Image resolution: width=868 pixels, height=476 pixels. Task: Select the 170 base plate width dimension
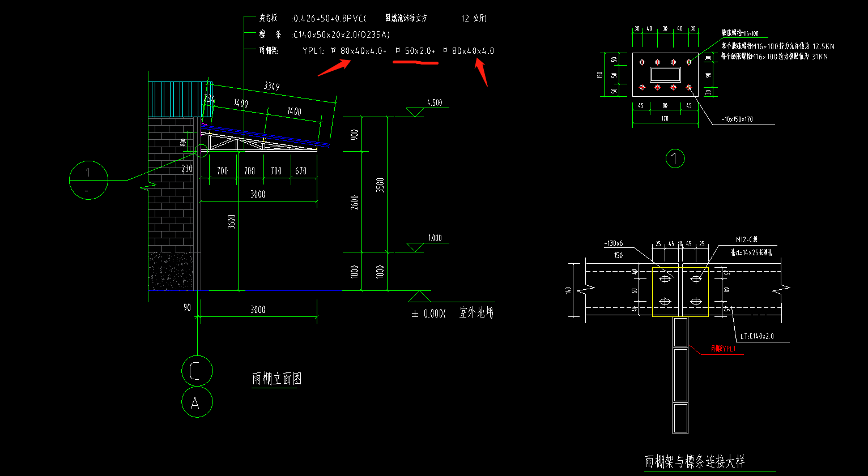coord(665,119)
